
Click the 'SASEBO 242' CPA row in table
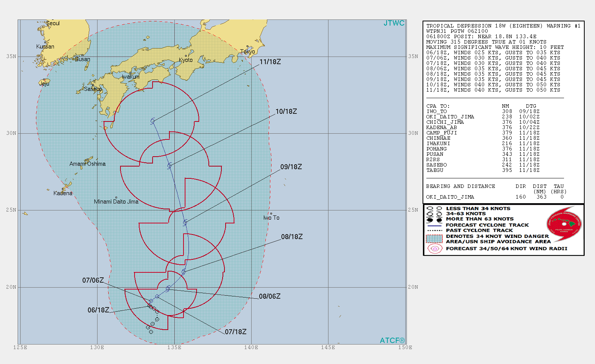click(483, 165)
